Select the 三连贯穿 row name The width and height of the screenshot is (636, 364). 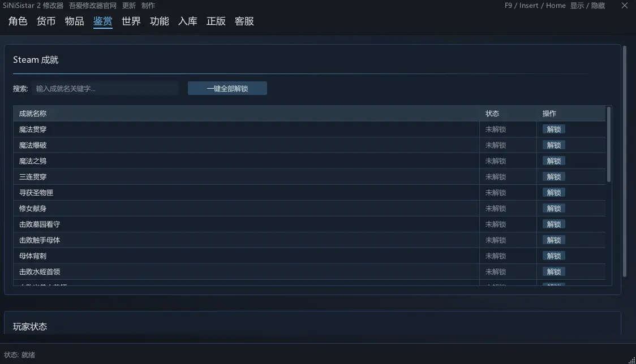33,177
